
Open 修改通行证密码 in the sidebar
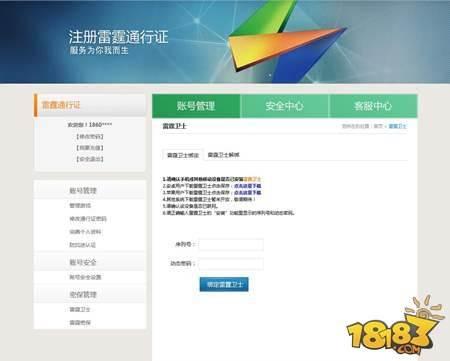pyautogui.click(x=88, y=219)
